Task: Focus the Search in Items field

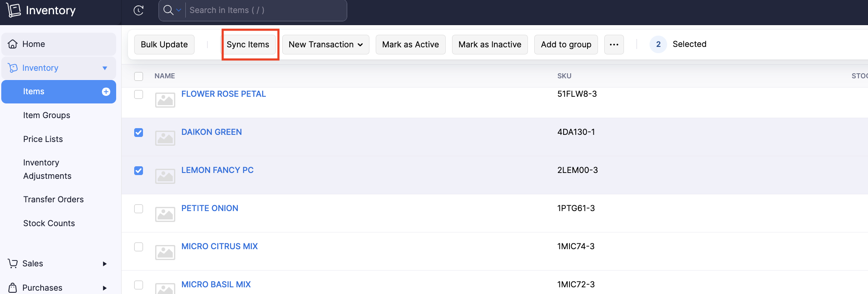Action: [x=266, y=10]
